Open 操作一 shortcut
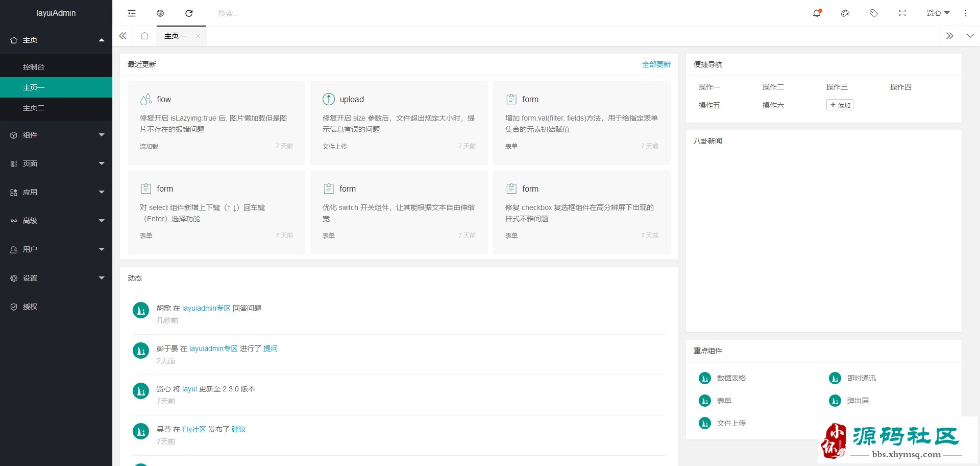Viewport: 980px width, 466px height. tap(709, 87)
